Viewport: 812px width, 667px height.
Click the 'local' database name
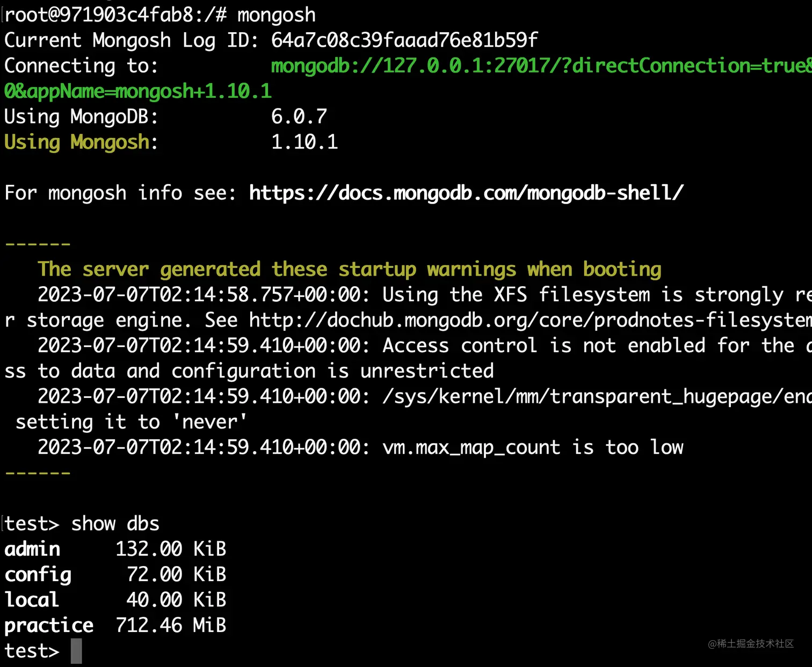[x=32, y=600]
